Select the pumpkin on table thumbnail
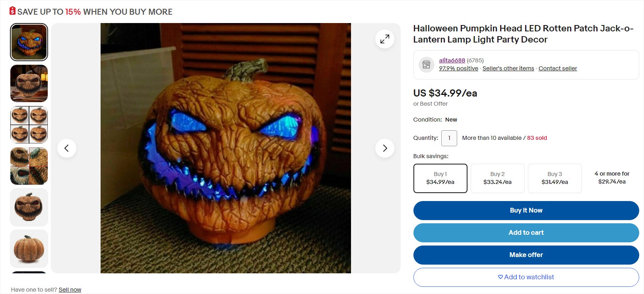Image resolution: width=644 pixels, height=294 pixels. coord(29,83)
